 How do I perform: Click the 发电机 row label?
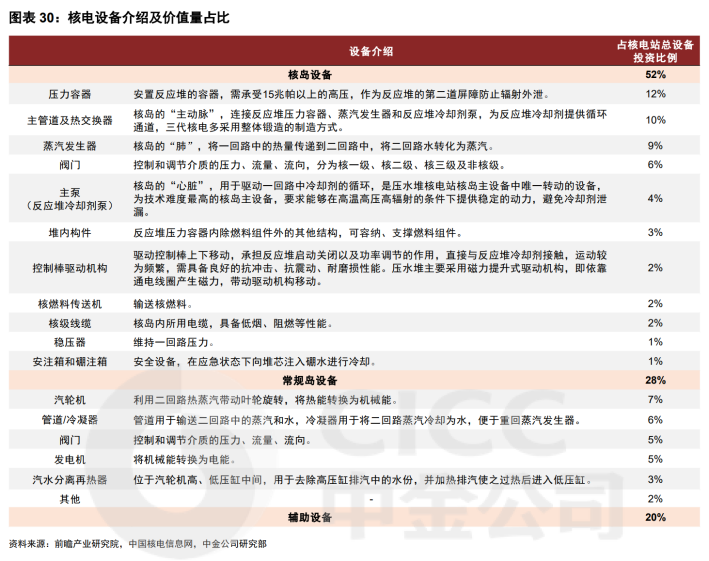point(70,460)
